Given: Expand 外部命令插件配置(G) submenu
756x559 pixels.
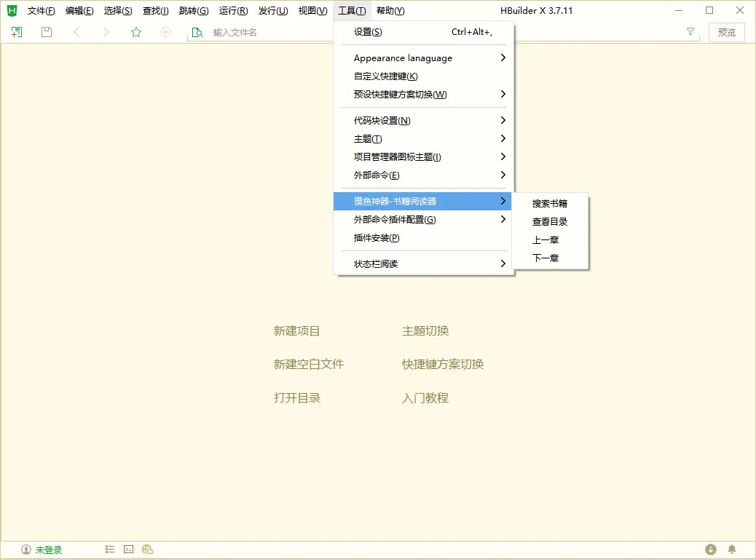Looking at the screenshot, I should [x=424, y=219].
